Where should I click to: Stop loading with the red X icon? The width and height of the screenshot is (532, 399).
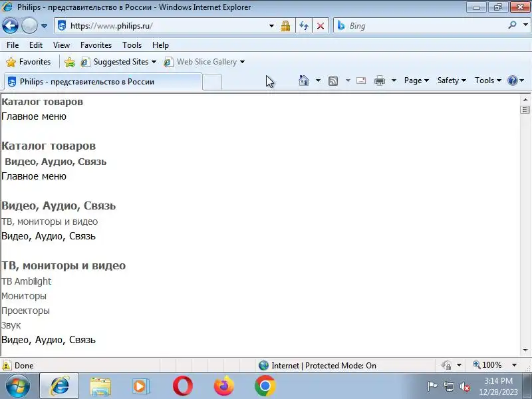click(321, 26)
